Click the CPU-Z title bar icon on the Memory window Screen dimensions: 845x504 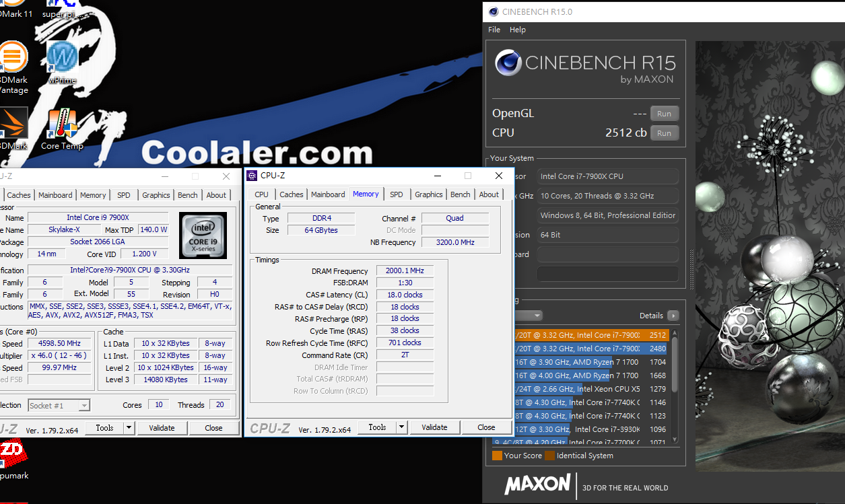(x=252, y=176)
